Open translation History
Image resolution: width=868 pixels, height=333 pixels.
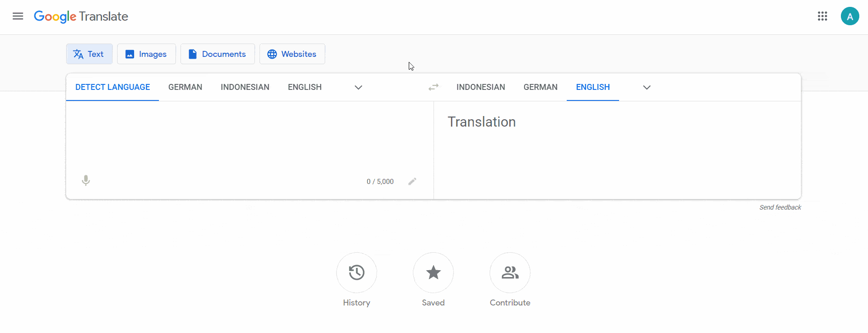click(356, 272)
